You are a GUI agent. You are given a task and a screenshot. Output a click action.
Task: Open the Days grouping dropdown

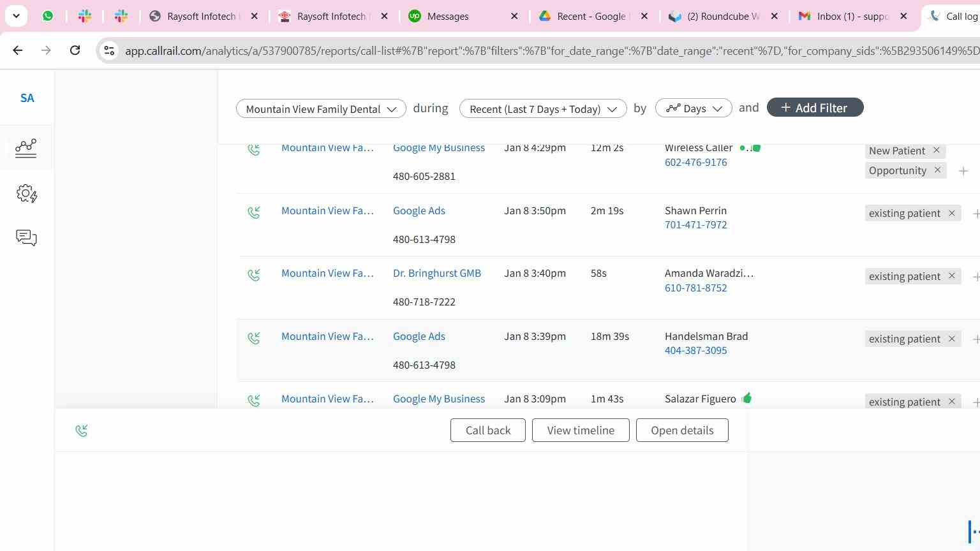pyautogui.click(x=694, y=108)
